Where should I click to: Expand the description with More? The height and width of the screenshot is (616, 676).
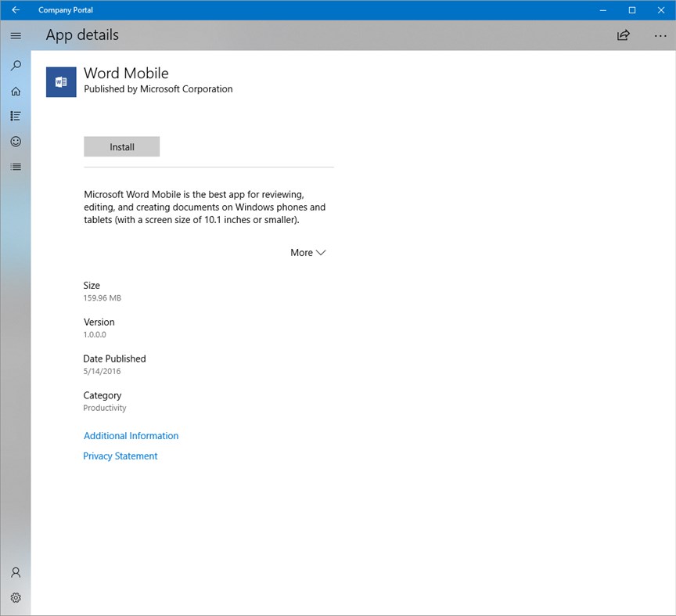pyautogui.click(x=307, y=252)
